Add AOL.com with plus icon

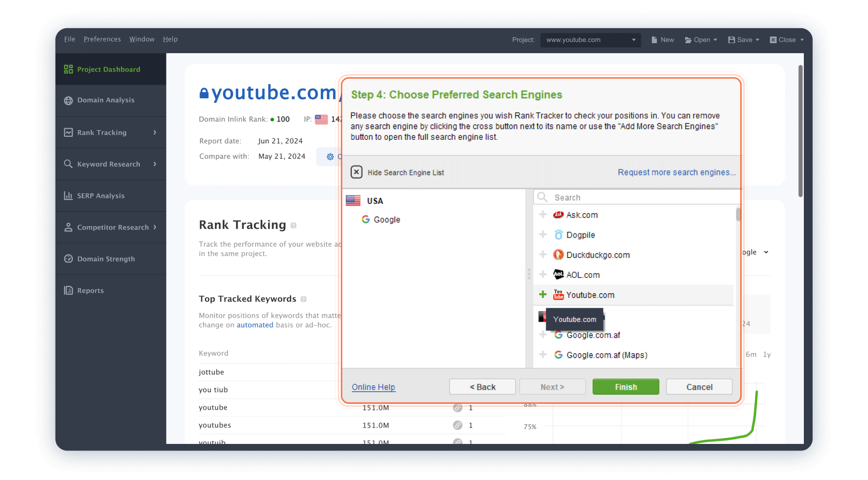pyautogui.click(x=543, y=275)
